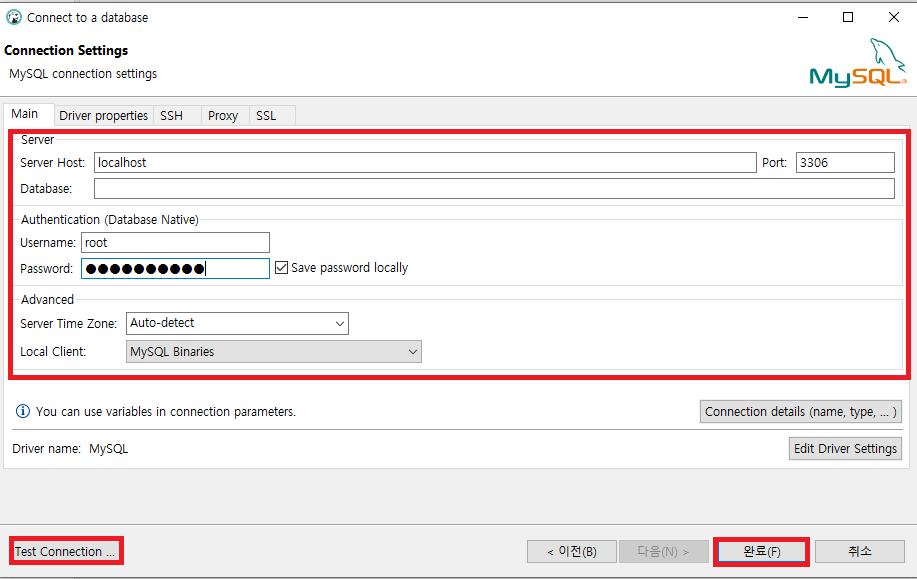Switch to the Driver properties tab
Screen dimensions: 917x579
tap(104, 116)
